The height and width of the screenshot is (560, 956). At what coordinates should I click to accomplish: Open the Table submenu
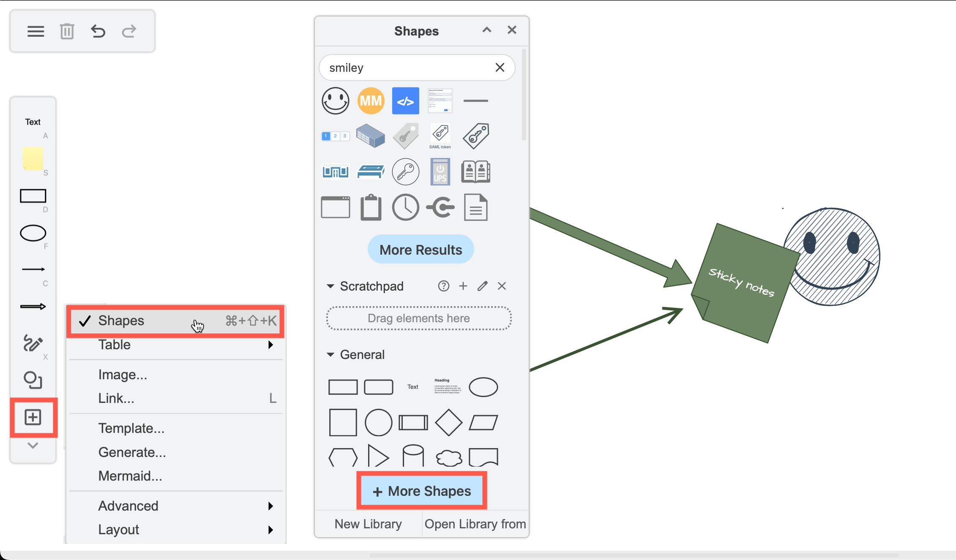click(x=114, y=345)
